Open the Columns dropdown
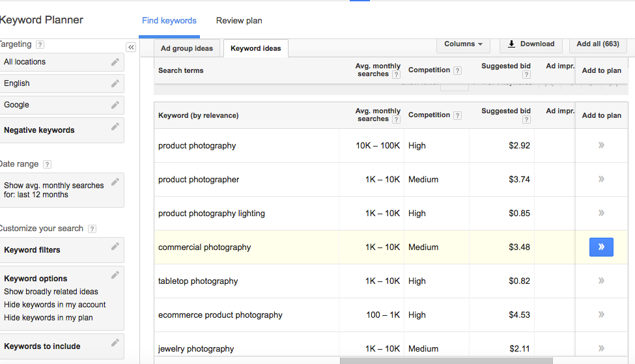635x364 pixels. coord(463,44)
